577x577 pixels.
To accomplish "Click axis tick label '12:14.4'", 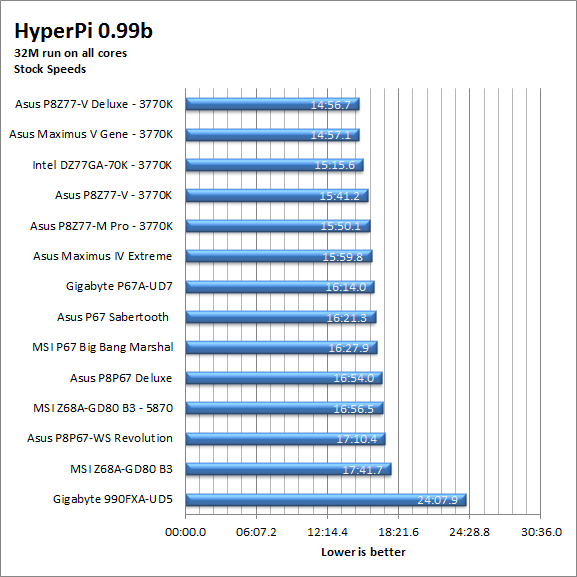I will 328,532.
